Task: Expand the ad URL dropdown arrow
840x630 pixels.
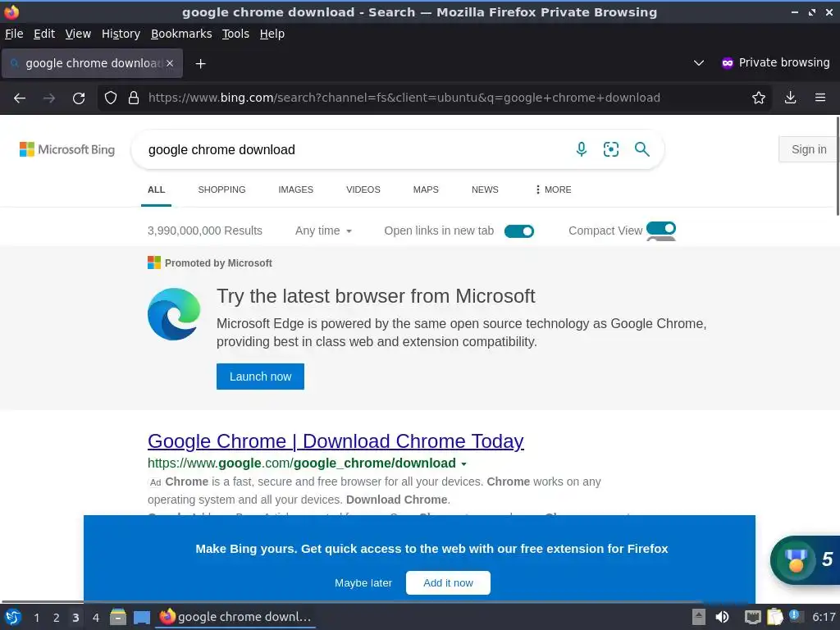Action: tap(464, 464)
